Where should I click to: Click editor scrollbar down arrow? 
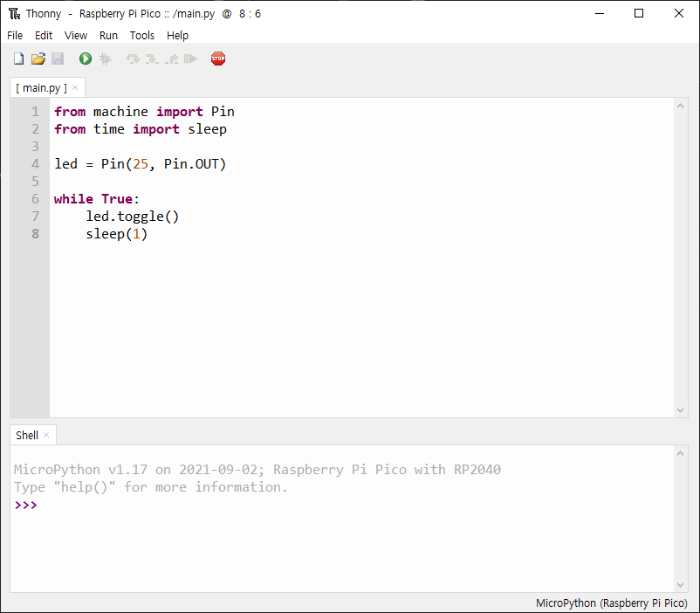(x=680, y=410)
